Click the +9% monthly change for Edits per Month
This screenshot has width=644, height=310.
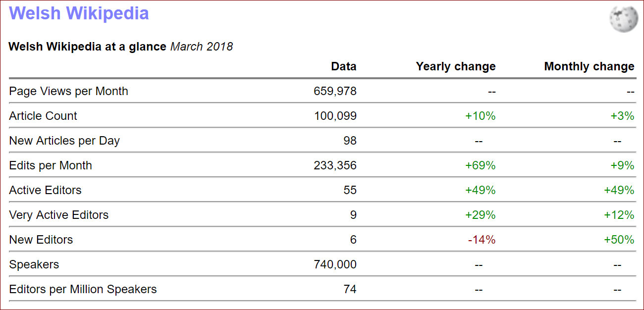pyautogui.click(x=622, y=165)
